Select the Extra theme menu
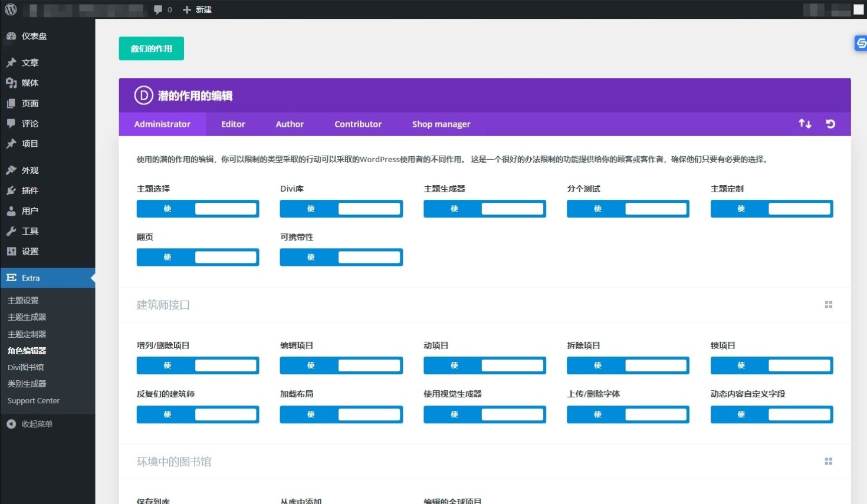 47,278
